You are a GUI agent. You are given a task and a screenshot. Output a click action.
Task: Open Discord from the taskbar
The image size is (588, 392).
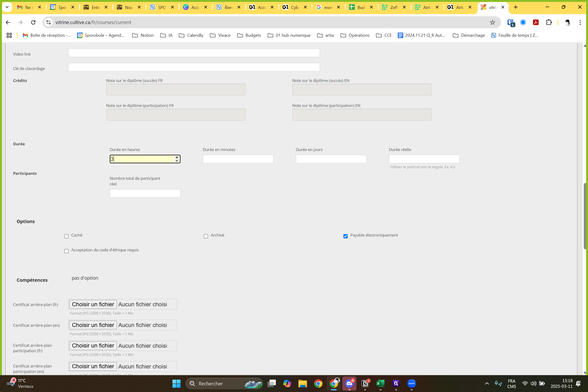349,383
